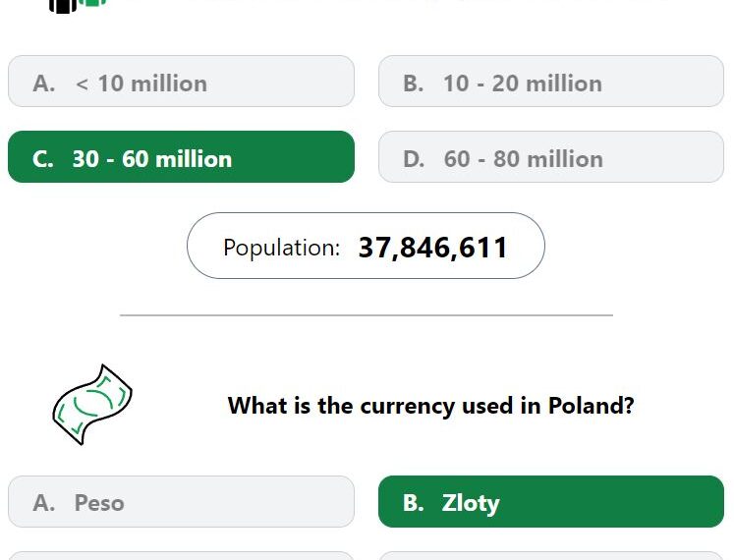Click the "A." letter beside Peso

pos(44,503)
